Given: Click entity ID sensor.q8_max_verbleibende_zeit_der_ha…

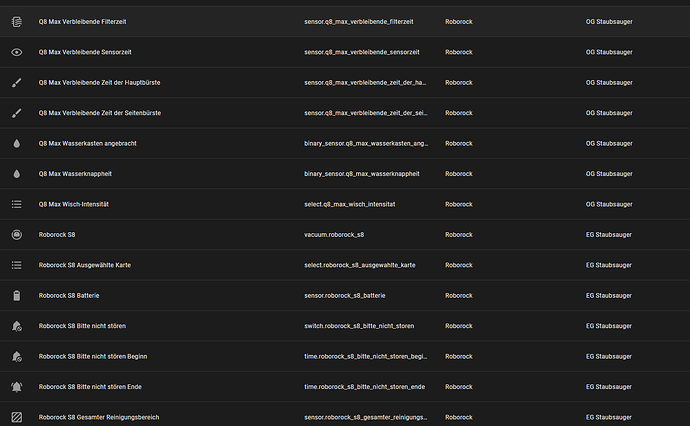Looking at the screenshot, I should 365,82.
